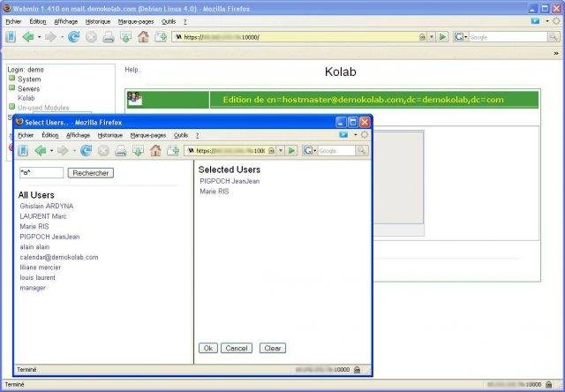Open Affichage menu in main window
Screen dimensions: 565x392
66,21
